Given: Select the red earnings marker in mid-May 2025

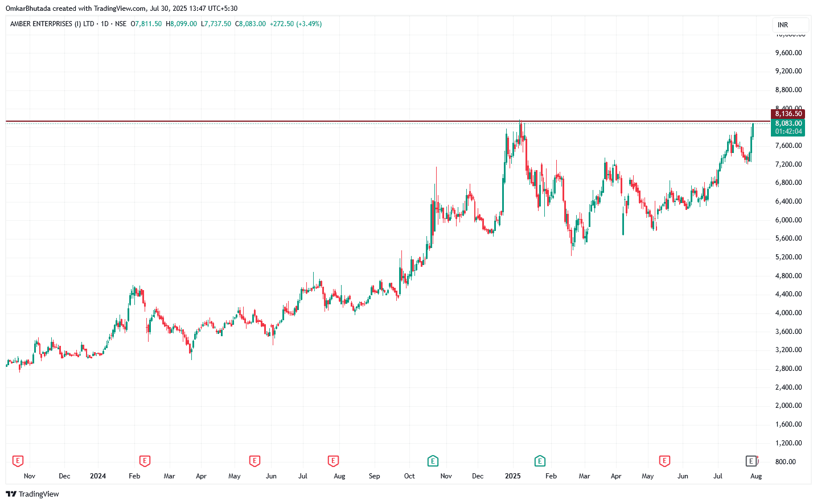Looking at the screenshot, I should point(664,461).
